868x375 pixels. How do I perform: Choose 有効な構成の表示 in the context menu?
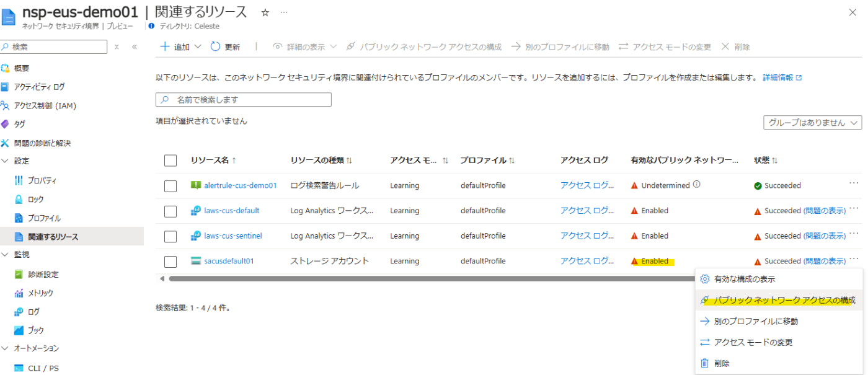tap(779, 280)
